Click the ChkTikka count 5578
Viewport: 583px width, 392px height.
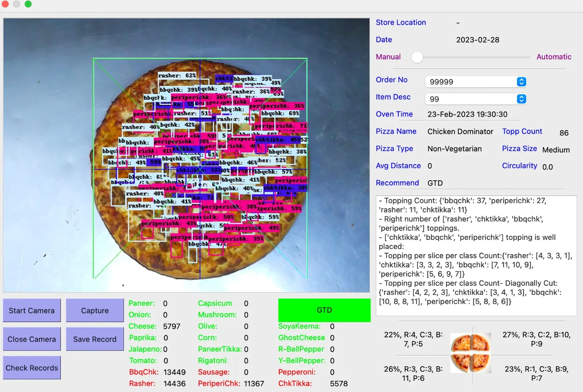pyautogui.click(x=339, y=384)
